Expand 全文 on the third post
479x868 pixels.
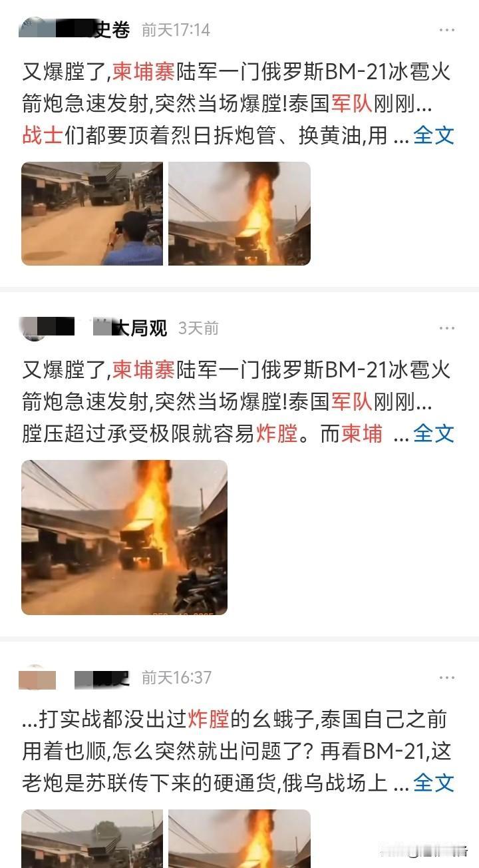434,783
